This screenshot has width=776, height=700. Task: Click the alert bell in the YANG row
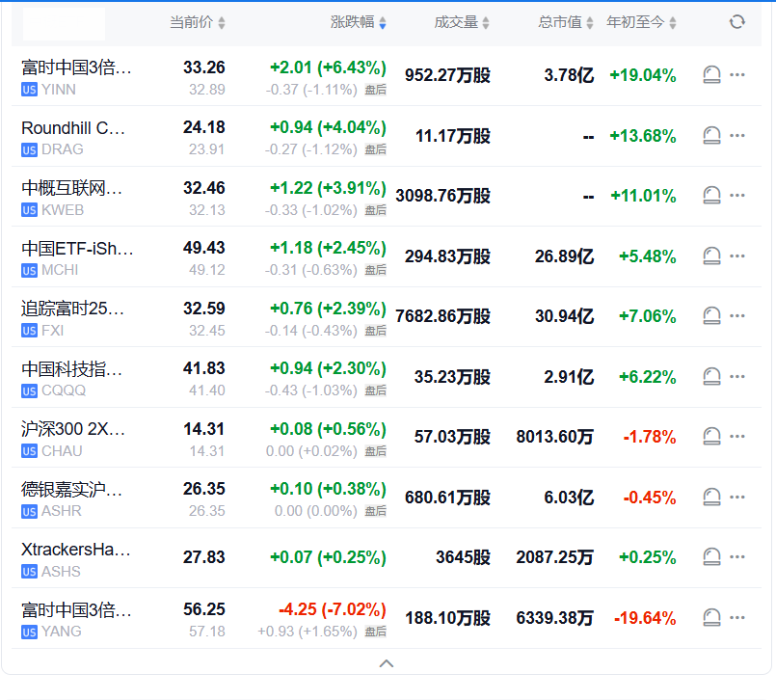pos(711,617)
